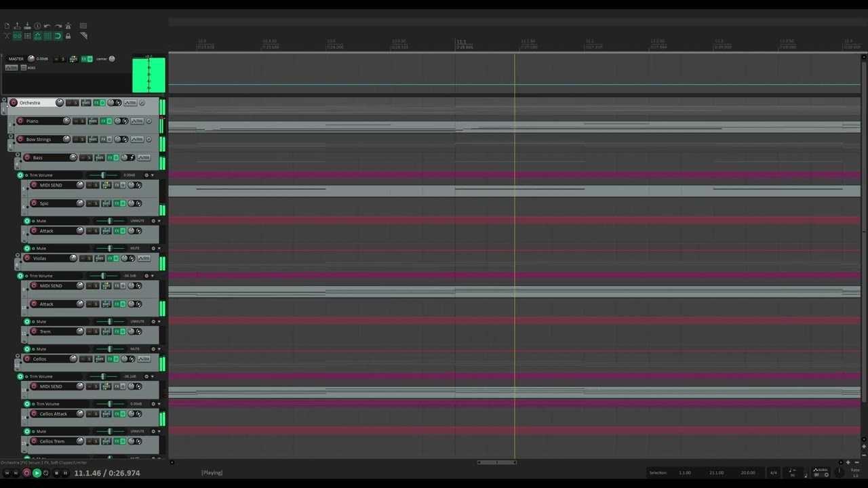This screenshot has width=868, height=488.
Task: Open settings gear of Violas Trim Volume envelope
Action: click(x=146, y=276)
